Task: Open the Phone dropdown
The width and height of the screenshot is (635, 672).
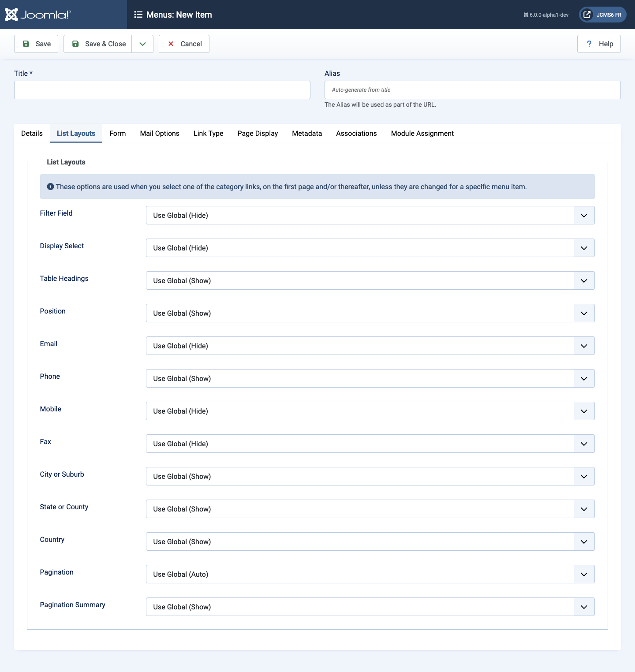Action: point(370,378)
